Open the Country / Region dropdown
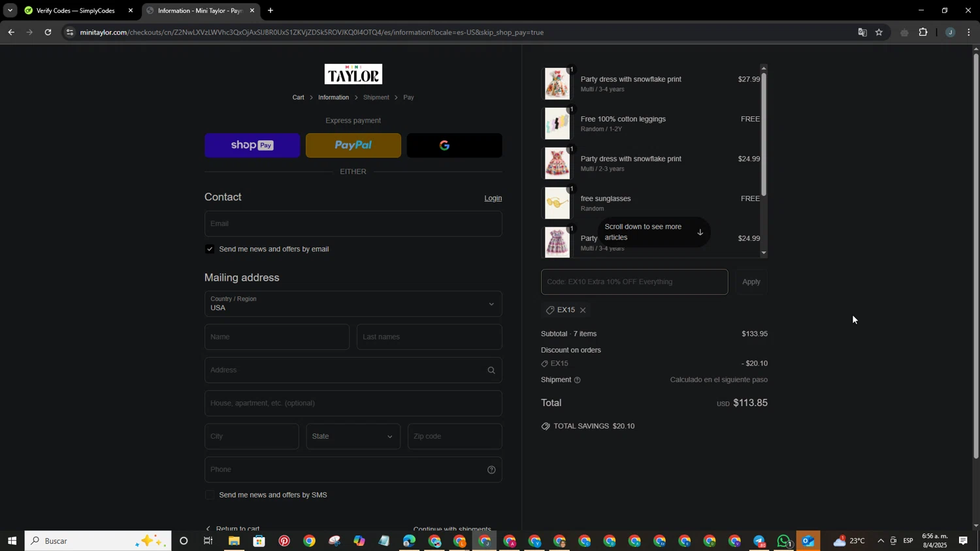The image size is (980, 551). (x=353, y=304)
